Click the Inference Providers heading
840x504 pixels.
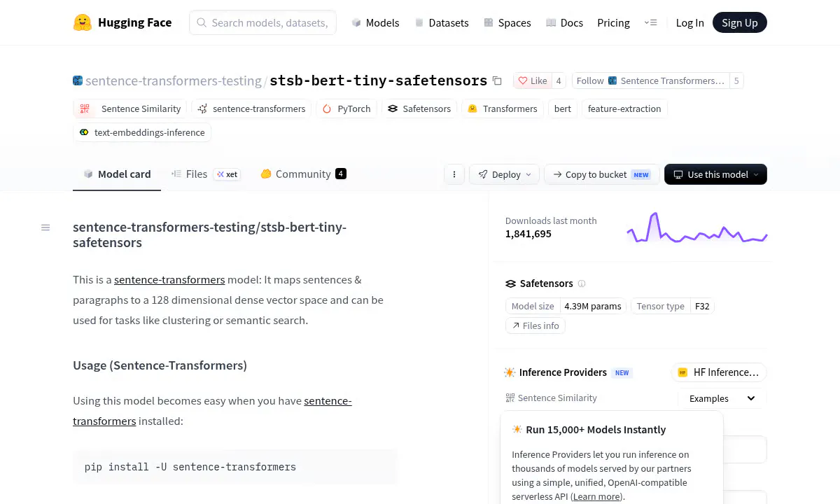point(563,372)
